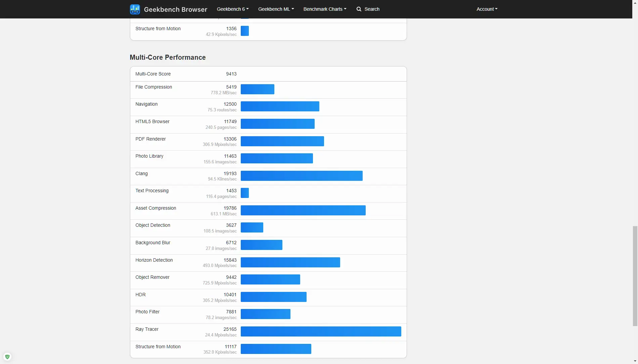Screen dimensions: 638x364
Task: Click the Text Processing score 1453
Action: [231, 191]
